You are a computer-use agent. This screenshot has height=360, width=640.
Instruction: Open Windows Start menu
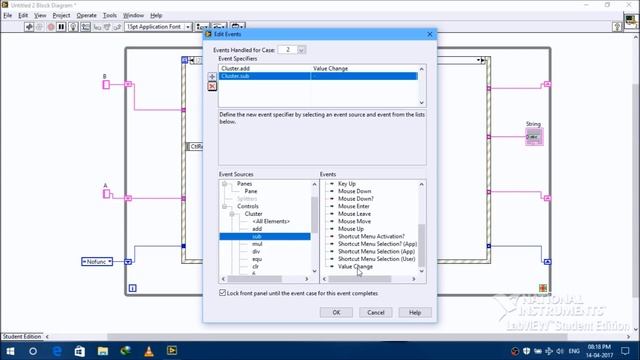[10, 351]
